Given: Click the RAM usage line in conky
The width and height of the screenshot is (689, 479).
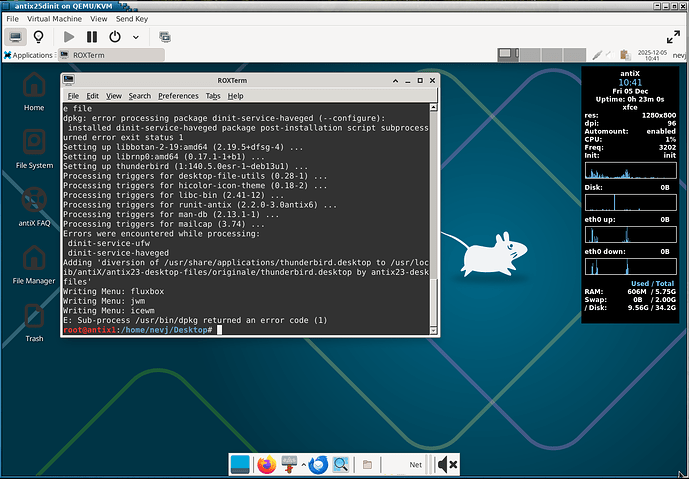Looking at the screenshot, I should 630,291.
